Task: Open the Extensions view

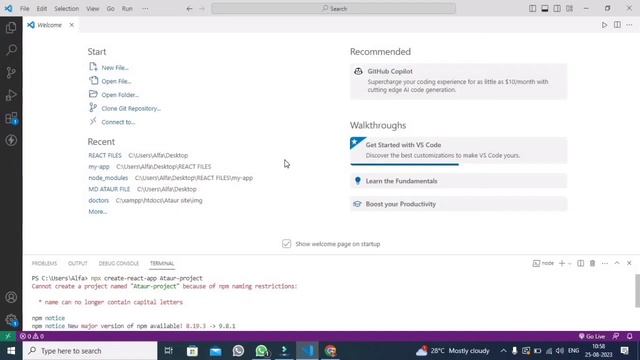Action: coord(11,118)
